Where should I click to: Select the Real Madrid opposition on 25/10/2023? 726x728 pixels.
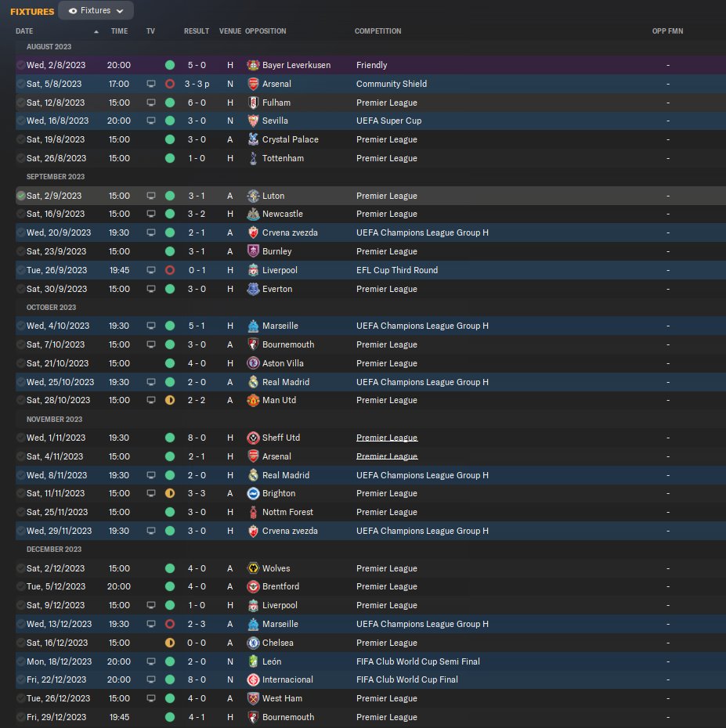pos(286,382)
